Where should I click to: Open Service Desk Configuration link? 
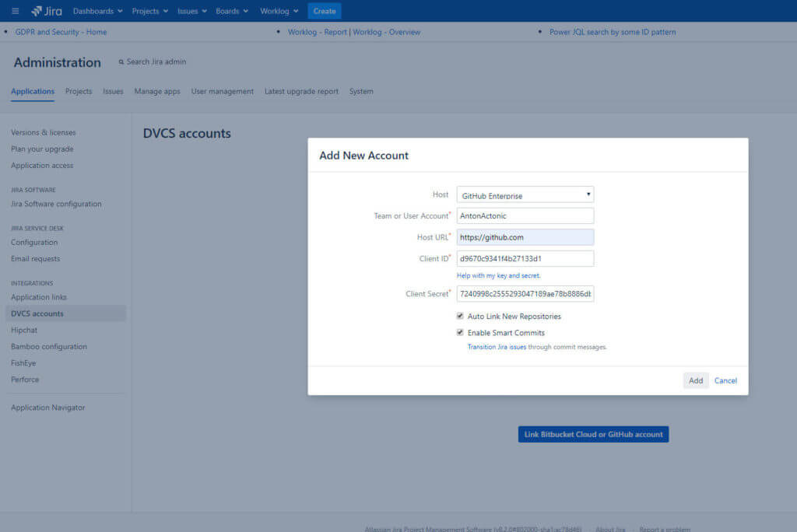click(x=34, y=243)
